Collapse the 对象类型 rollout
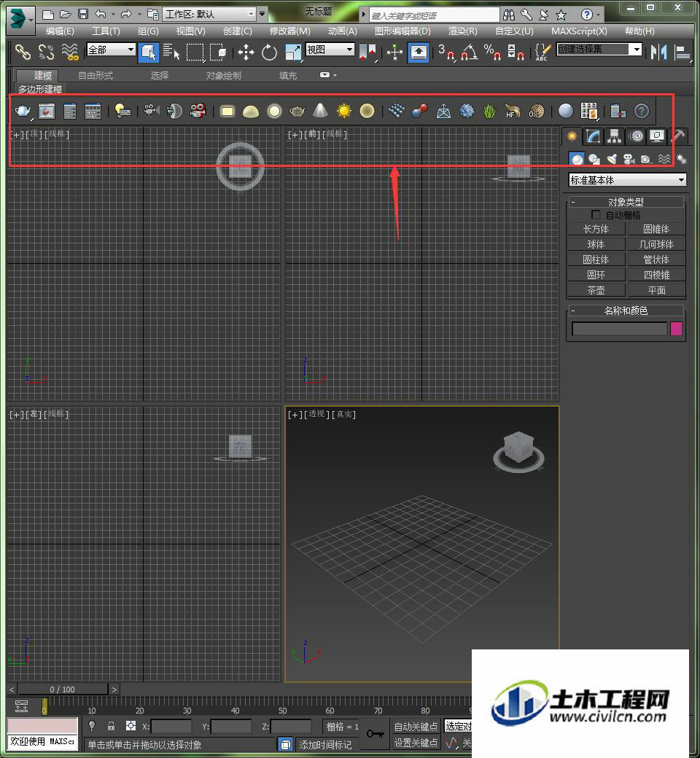 pyautogui.click(x=626, y=202)
